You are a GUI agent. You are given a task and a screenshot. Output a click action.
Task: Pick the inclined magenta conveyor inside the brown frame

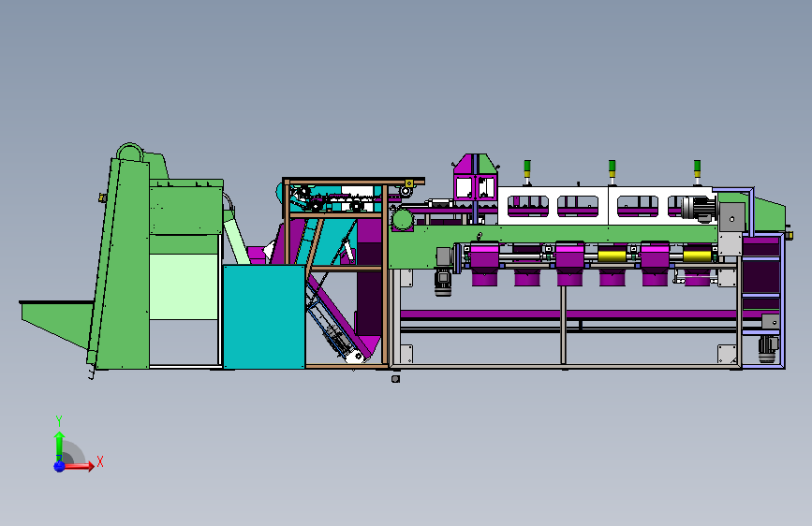pos(339,320)
